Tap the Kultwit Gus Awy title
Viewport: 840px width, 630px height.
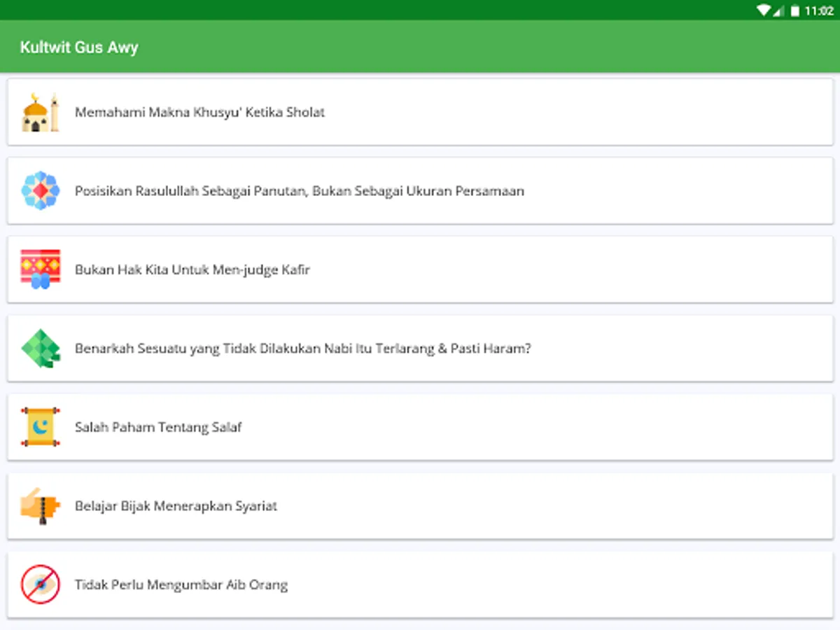(x=79, y=48)
